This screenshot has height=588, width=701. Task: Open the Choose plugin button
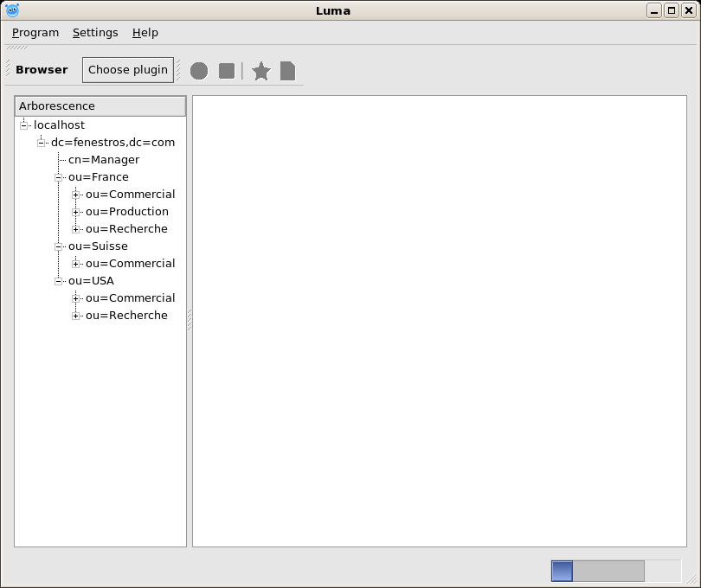[128, 70]
